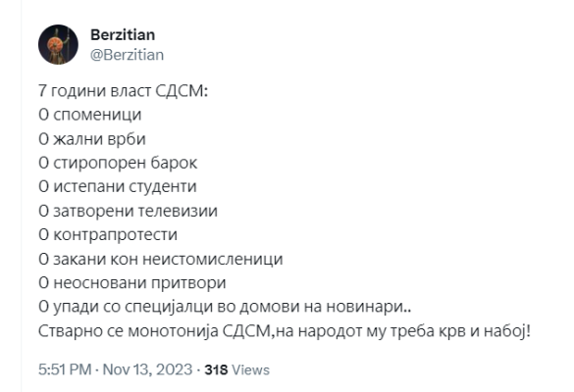Image resolution: width=574 pixels, height=392 pixels.
Task: Click the line '0 неосновани притвори'
Action: [131, 282]
